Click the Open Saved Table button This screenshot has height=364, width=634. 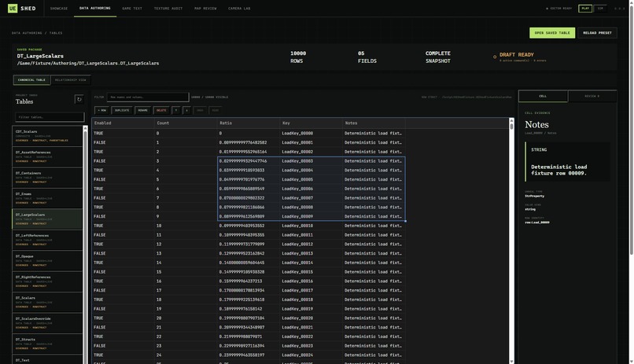pos(552,33)
